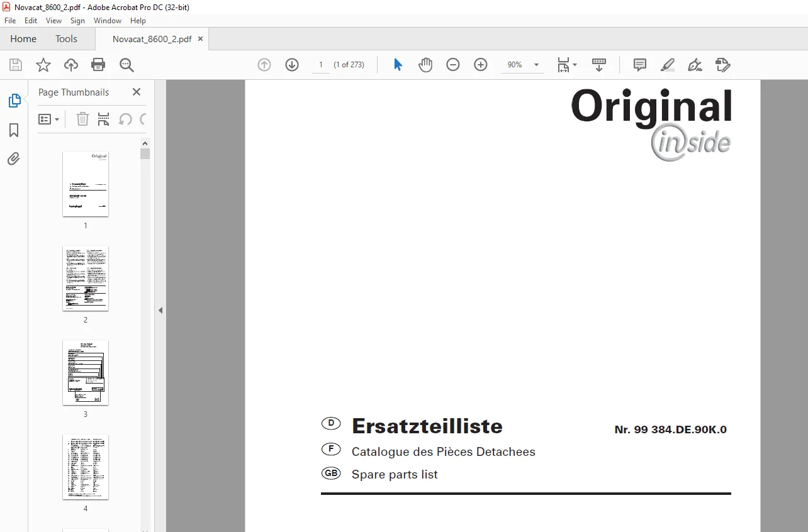Click the upload to cloud icon
Screen dimensions: 808x532
coord(71,65)
